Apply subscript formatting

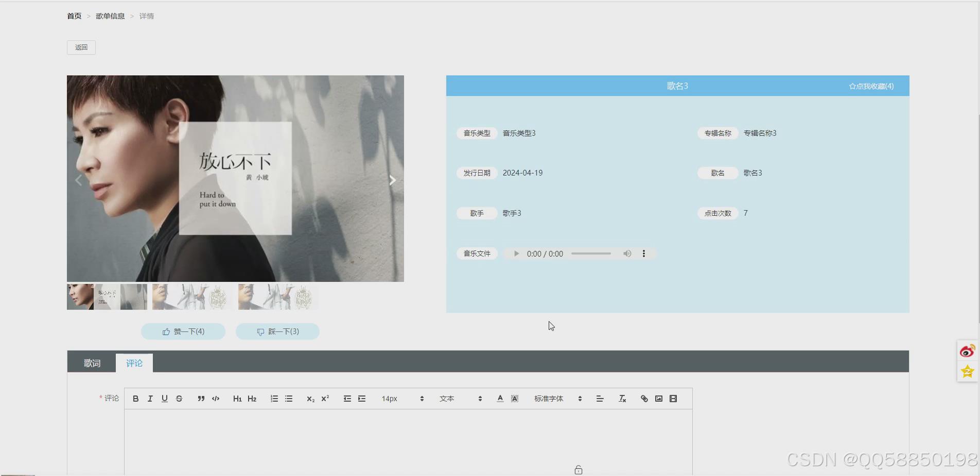point(310,399)
